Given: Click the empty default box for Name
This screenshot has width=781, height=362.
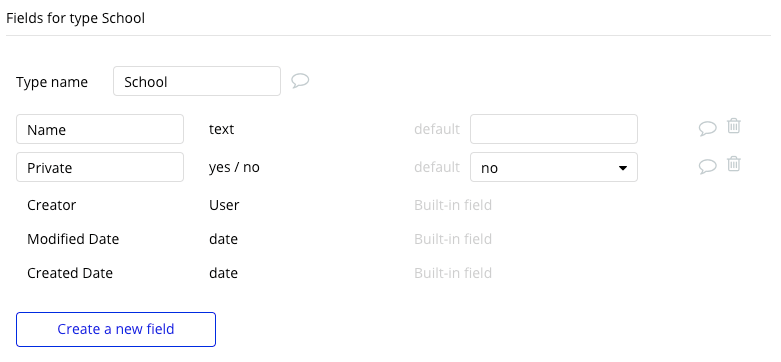Looking at the screenshot, I should (554, 129).
